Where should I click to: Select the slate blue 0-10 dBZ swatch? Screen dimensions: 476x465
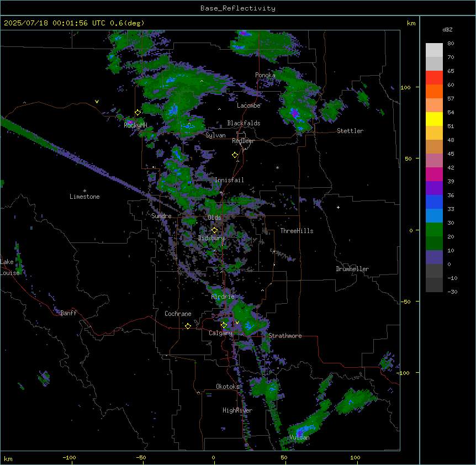tap(434, 257)
